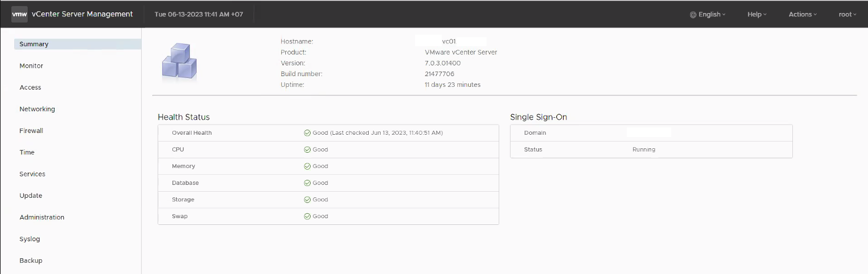
Task: Open the English language dropdown
Action: pyautogui.click(x=708, y=15)
